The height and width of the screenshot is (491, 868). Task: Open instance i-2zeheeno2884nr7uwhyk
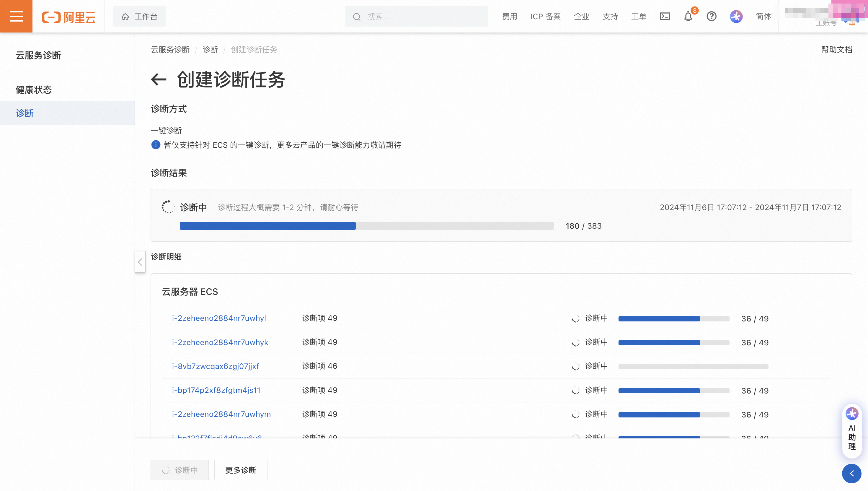pyautogui.click(x=220, y=342)
